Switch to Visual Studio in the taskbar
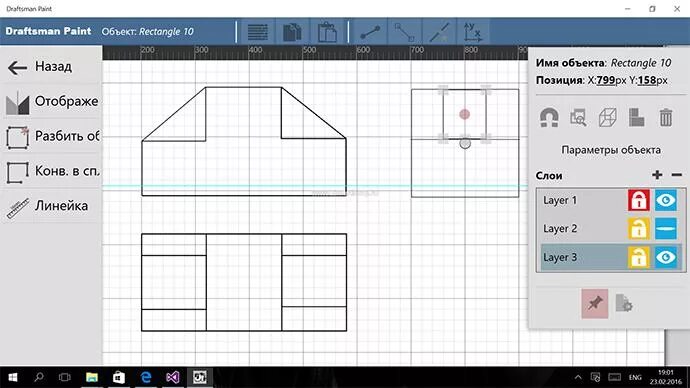 coord(172,377)
